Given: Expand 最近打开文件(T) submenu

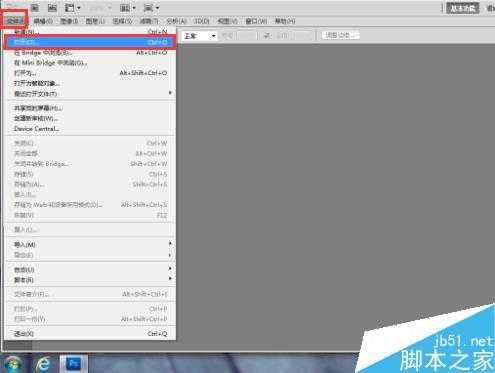Looking at the screenshot, I should [x=90, y=94].
